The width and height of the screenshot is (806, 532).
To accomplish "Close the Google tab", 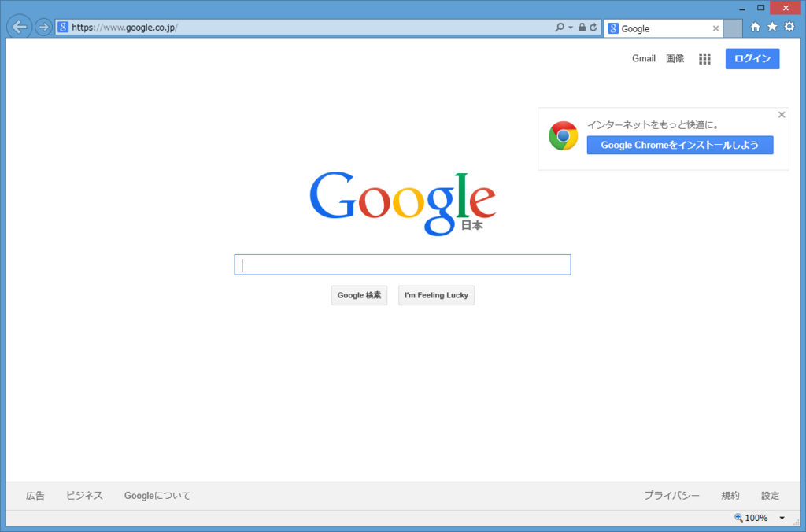I will click(x=715, y=29).
